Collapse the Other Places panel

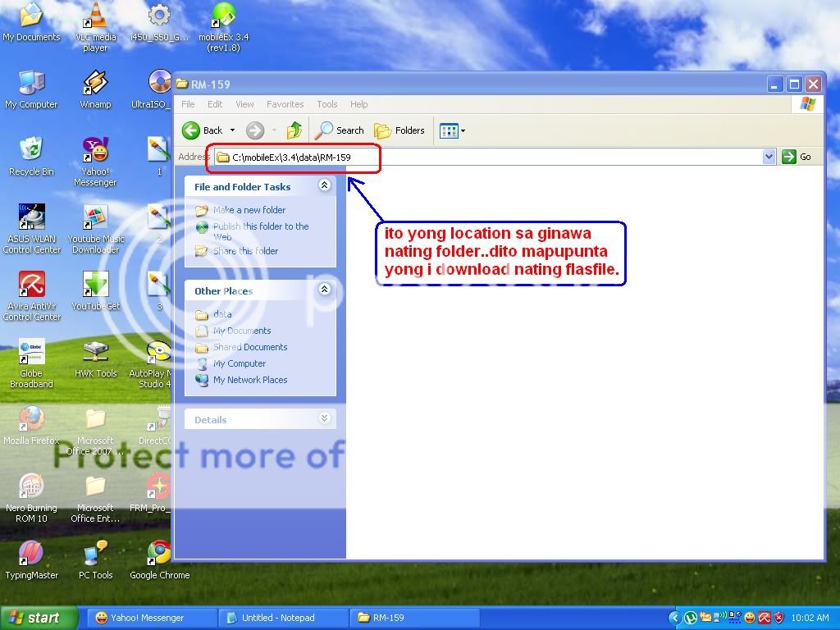click(324, 290)
